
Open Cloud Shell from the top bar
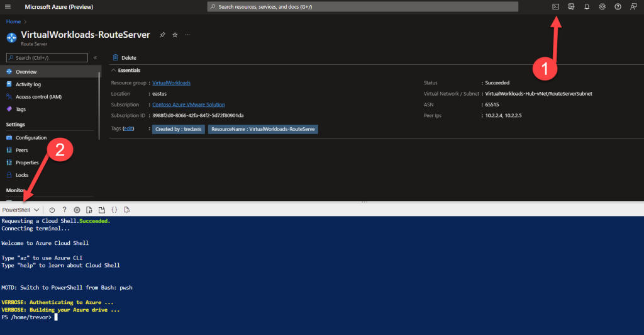pos(555,6)
